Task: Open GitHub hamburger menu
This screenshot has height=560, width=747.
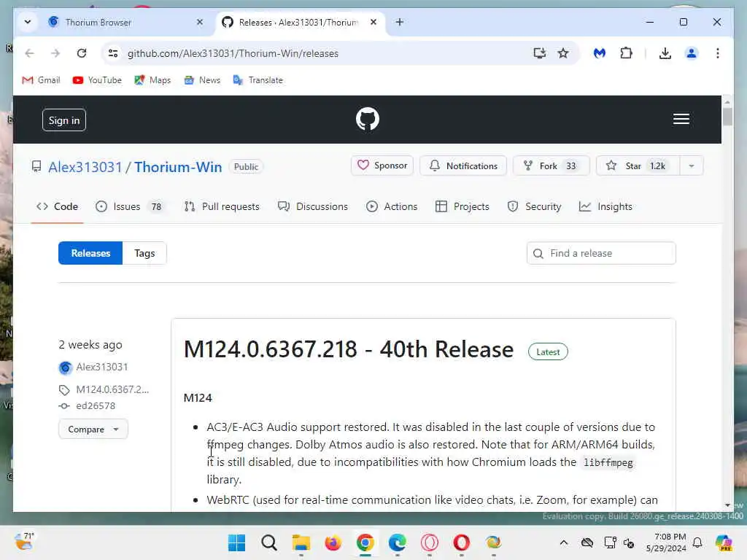Action: [681, 119]
